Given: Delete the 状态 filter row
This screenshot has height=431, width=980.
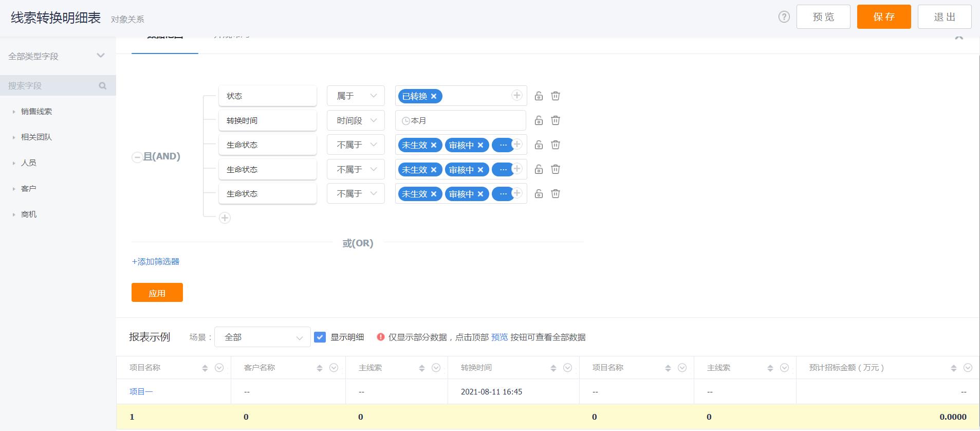Looking at the screenshot, I should pyautogui.click(x=556, y=96).
